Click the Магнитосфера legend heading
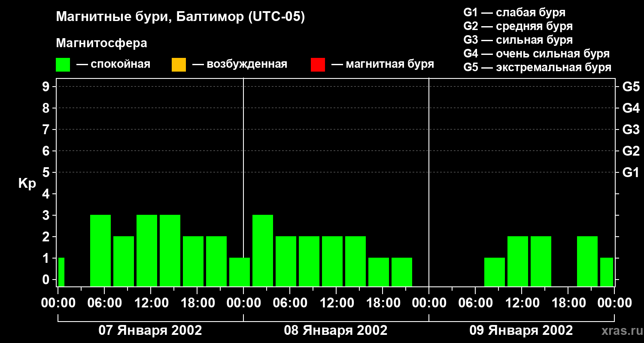The height and width of the screenshot is (343, 644). [x=102, y=43]
